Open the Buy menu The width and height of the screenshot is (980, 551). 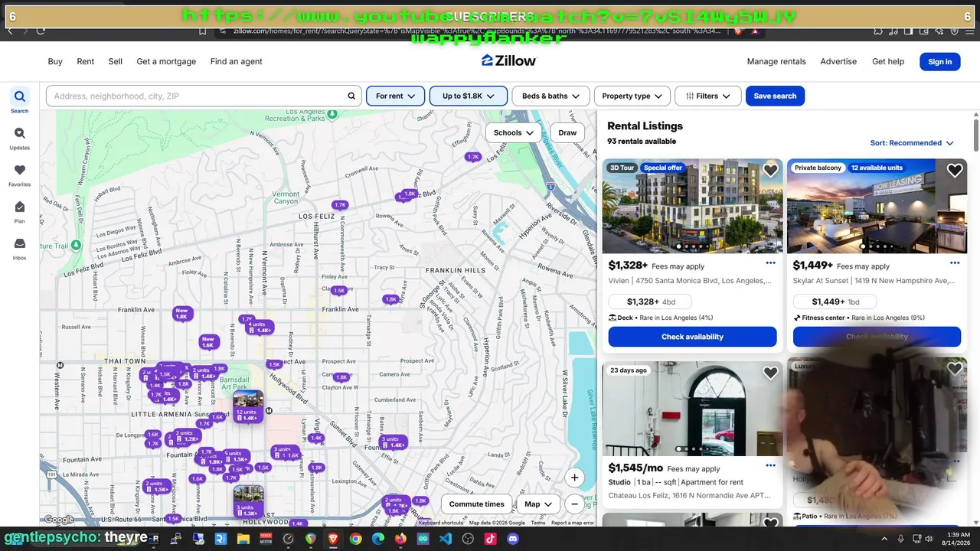[x=55, y=61]
